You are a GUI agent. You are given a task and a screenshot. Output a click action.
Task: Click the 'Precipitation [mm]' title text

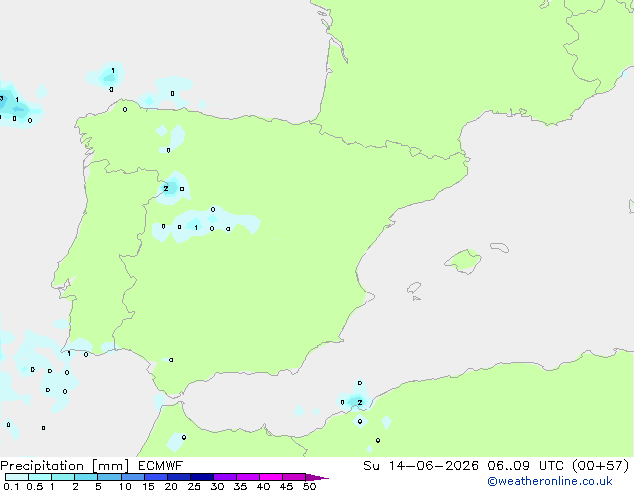pyautogui.click(x=65, y=466)
